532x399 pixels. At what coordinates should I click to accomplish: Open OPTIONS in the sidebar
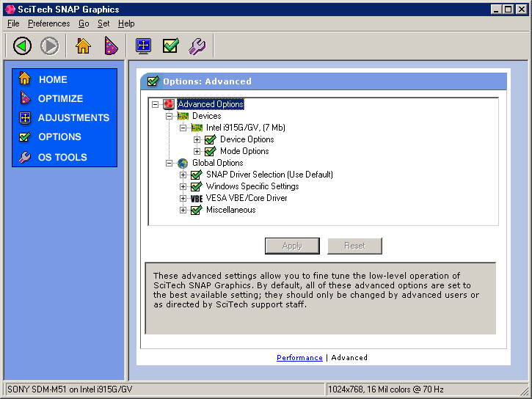pyautogui.click(x=59, y=136)
